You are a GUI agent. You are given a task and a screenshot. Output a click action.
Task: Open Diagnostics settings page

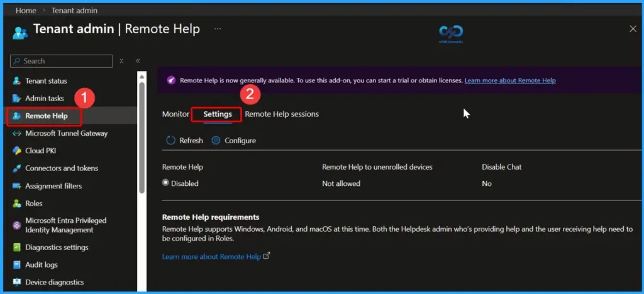pyautogui.click(x=57, y=248)
